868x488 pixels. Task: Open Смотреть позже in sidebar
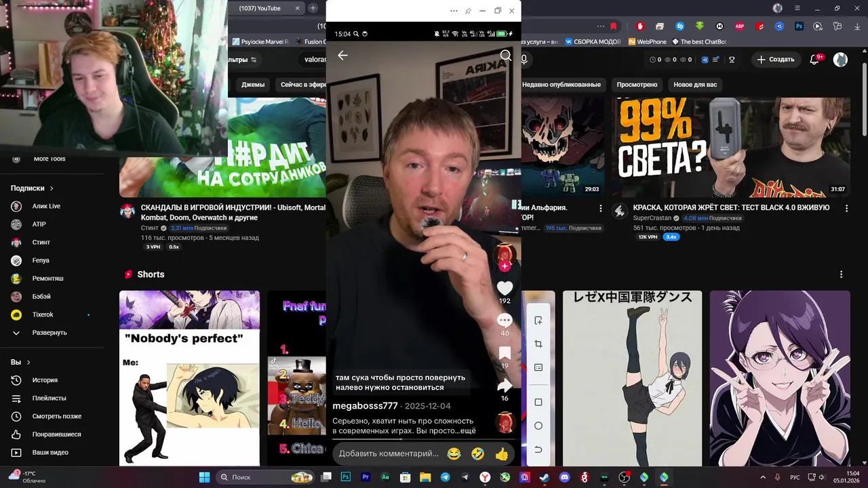point(56,416)
